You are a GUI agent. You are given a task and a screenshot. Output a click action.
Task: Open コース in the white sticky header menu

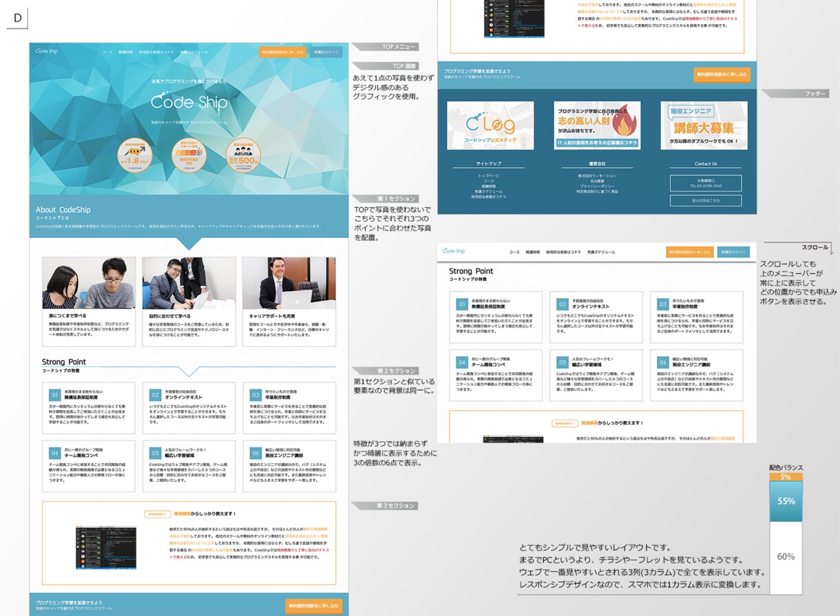(514, 253)
